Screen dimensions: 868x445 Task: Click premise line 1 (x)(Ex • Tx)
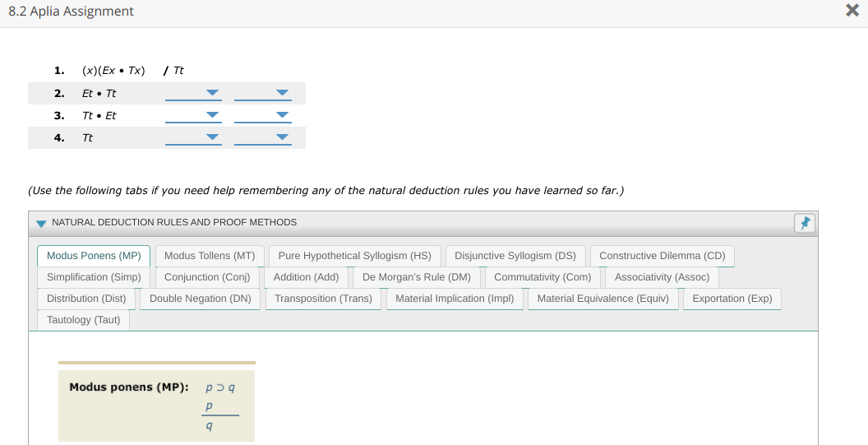coord(113,71)
